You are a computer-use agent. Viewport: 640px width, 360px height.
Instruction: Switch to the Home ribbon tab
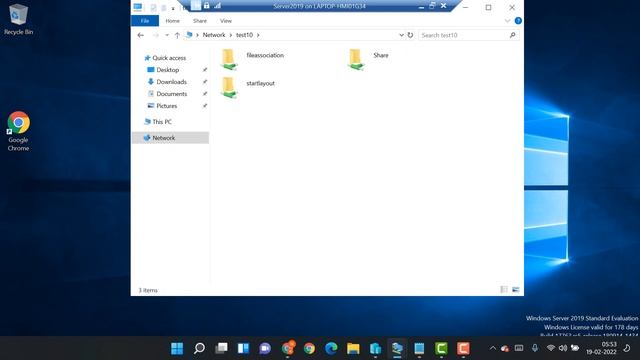(x=172, y=21)
